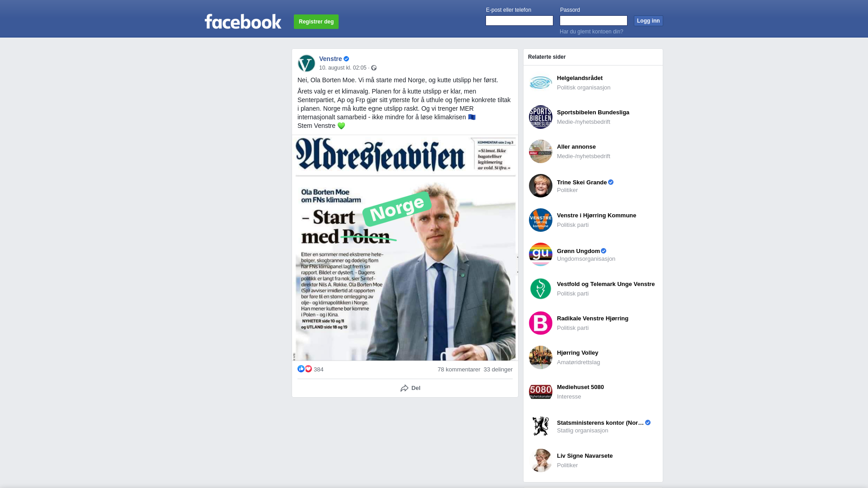Click the public globe icon beside the post date
Viewport: 868px width, 488px height.
[x=374, y=68]
